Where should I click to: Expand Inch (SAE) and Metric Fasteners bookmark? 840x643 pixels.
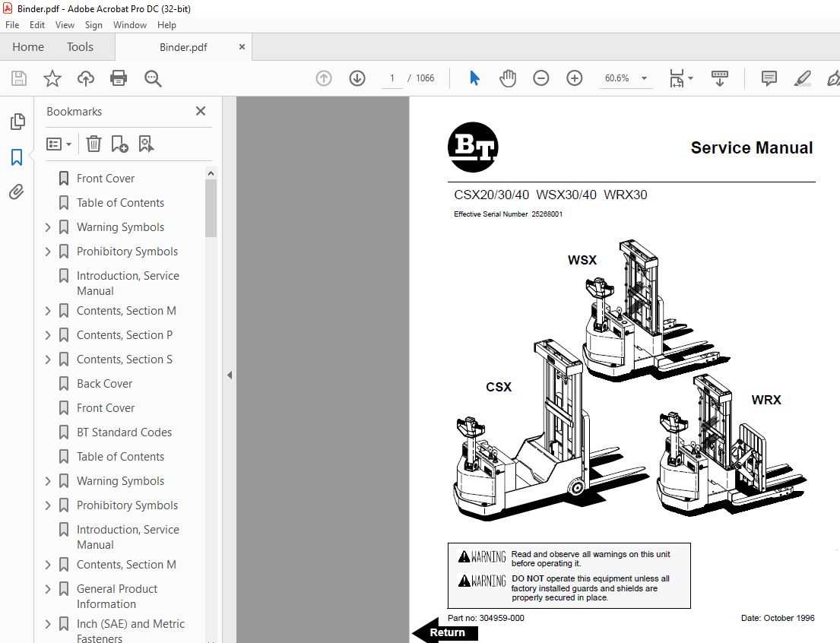coord(48,624)
